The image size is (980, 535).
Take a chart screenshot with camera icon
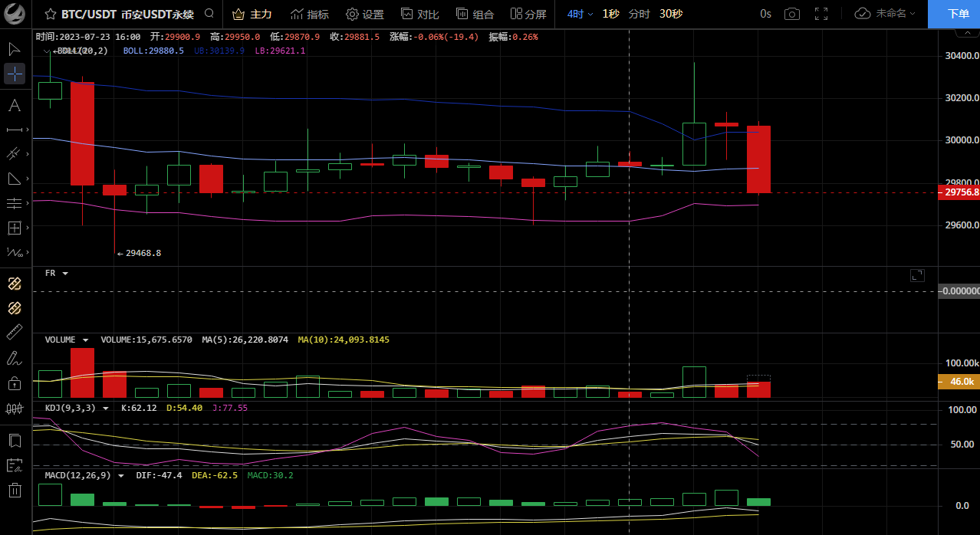click(x=792, y=14)
